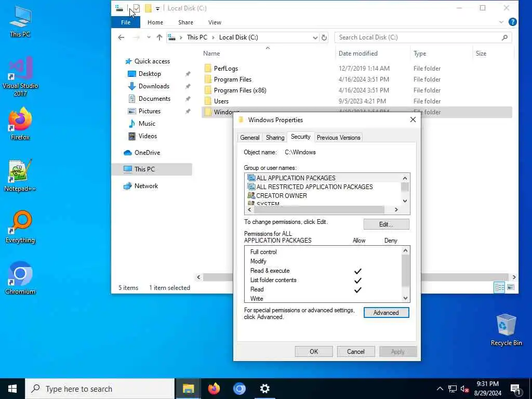This screenshot has width=532, height=399.
Task: Select Program Files (x86) folder
Action: pos(240,90)
